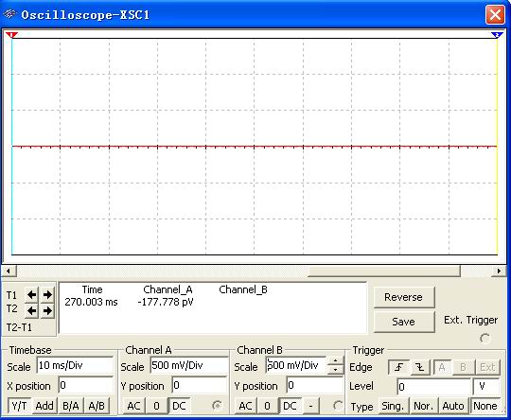Toggle Channel A AC coupling
The height and width of the screenshot is (420, 511).
click(133, 406)
